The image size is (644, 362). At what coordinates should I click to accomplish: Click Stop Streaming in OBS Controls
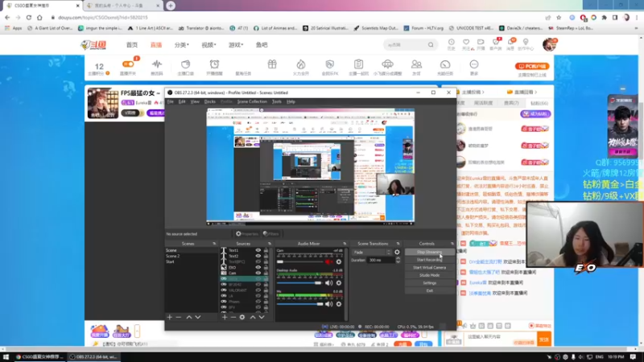point(430,252)
